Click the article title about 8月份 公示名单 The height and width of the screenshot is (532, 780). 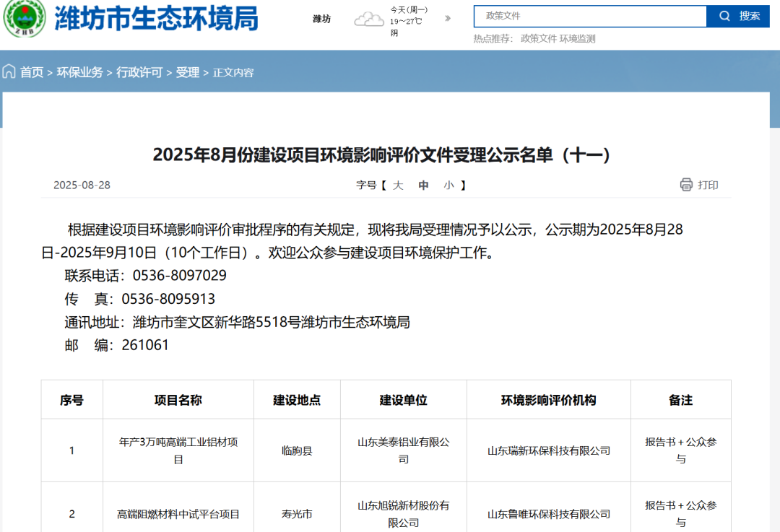coord(381,154)
